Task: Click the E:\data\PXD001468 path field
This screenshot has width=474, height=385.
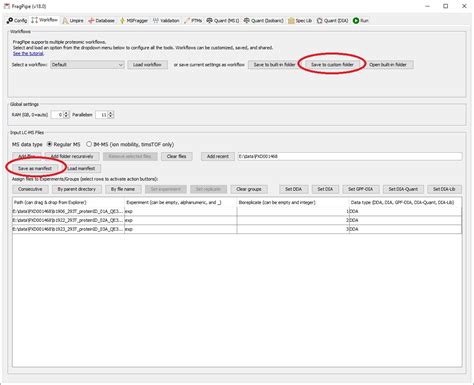Action: (x=350, y=156)
